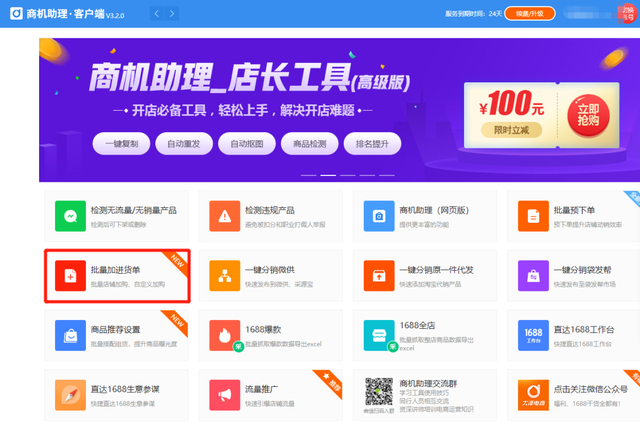Screen dimensions: 640x426
Task: Open the 一键分销微供 orange network icon
Action: 225,275
